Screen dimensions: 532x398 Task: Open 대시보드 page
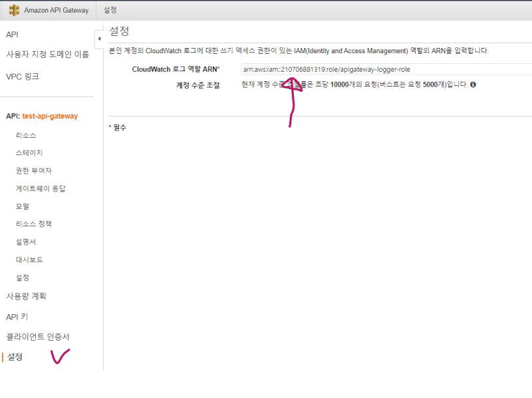coord(29,260)
